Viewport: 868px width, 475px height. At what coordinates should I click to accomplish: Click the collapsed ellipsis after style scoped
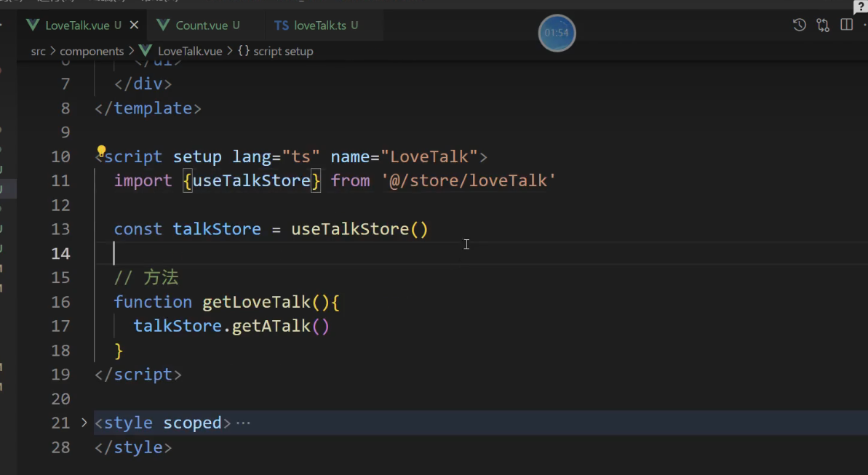243,423
